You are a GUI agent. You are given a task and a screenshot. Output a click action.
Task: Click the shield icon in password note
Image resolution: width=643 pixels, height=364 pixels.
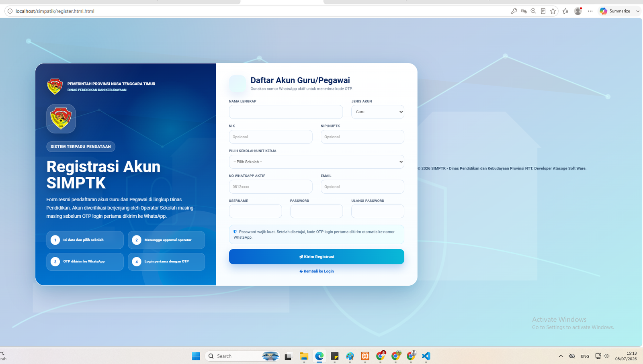(235, 232)
